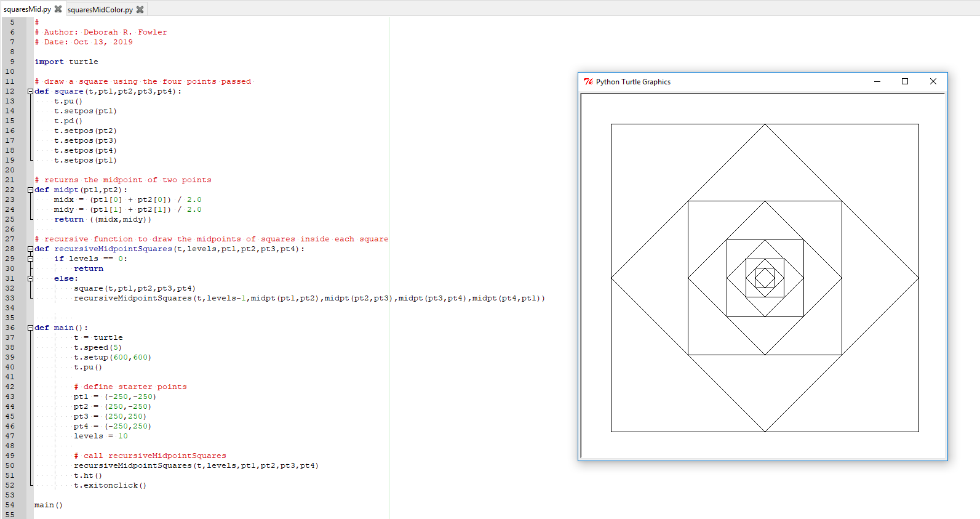Fold the def main function block
The width and height of the screenshot is (980, 519).
(x=30, y=328)
